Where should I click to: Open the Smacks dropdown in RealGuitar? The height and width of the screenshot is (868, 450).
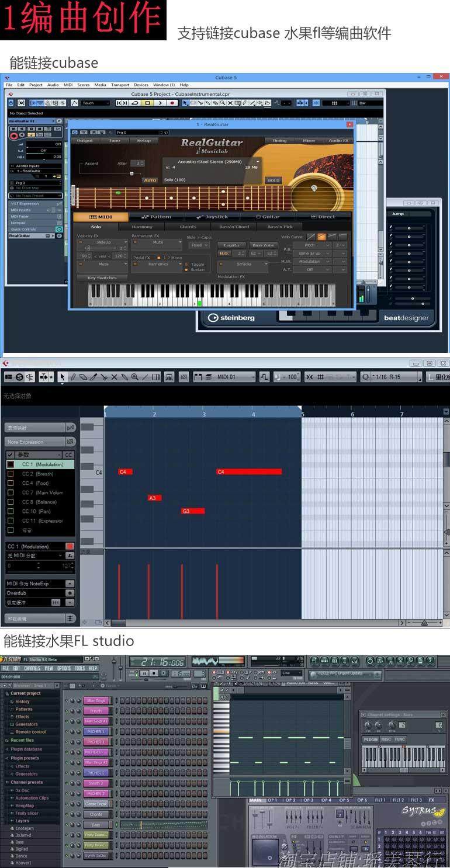click(244, 264)
